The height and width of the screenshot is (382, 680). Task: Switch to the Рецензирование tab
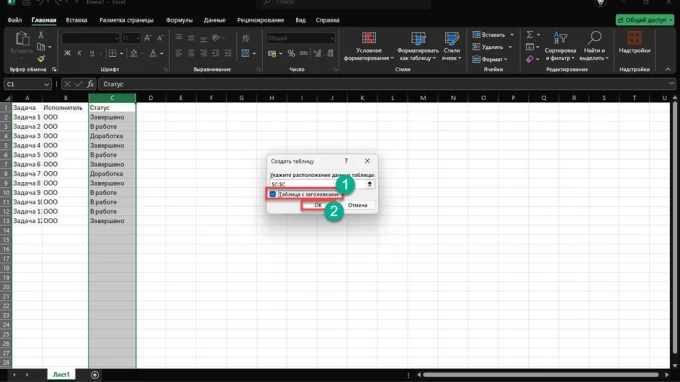261,20
